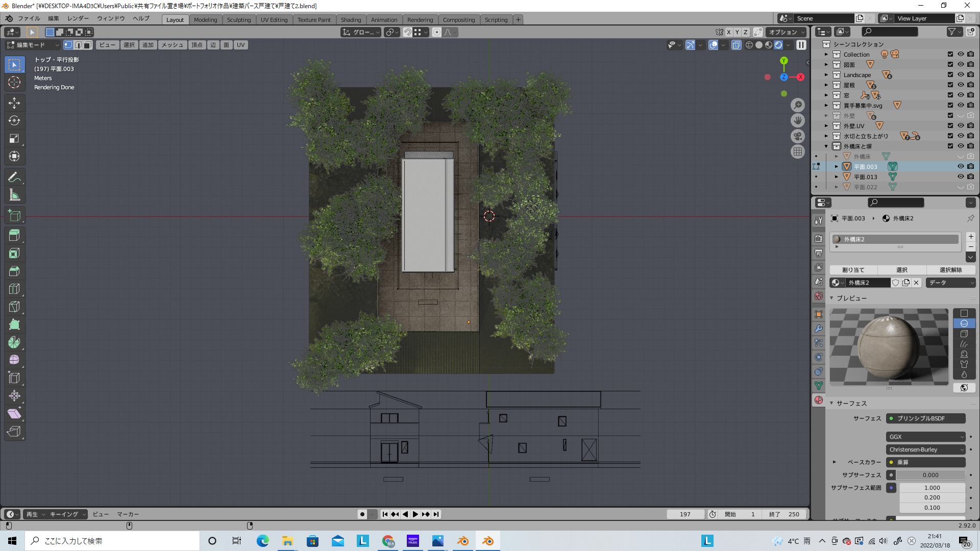Select the Move tool in left toolbar
Screen dimensions: 980x551
(14, 103)
